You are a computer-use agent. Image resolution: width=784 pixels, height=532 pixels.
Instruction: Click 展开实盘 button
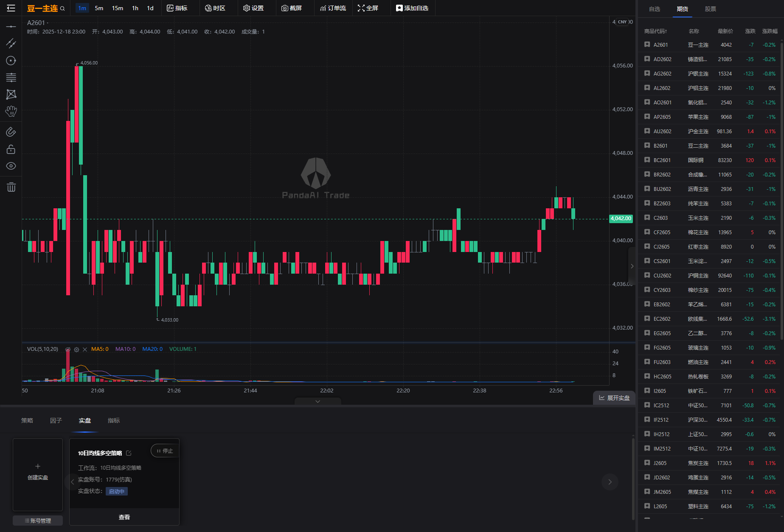[614, 398]
